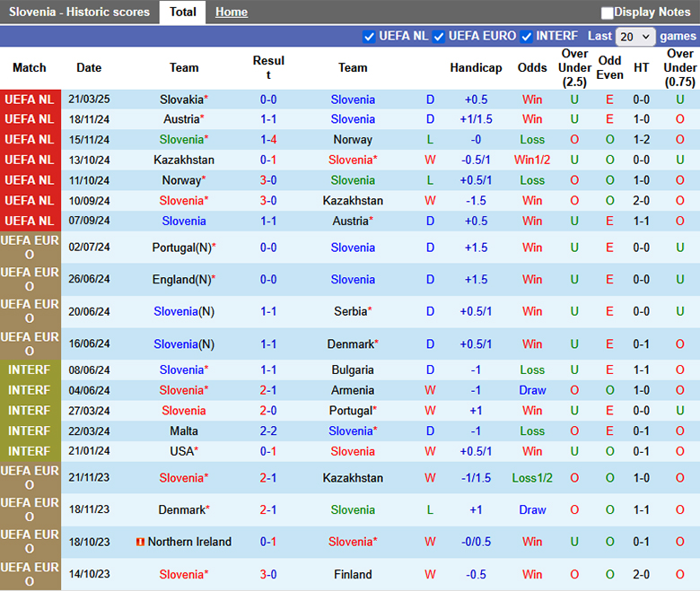
Task: Click HT score 1-2 for Norway match
Action: tap(641, 140)
